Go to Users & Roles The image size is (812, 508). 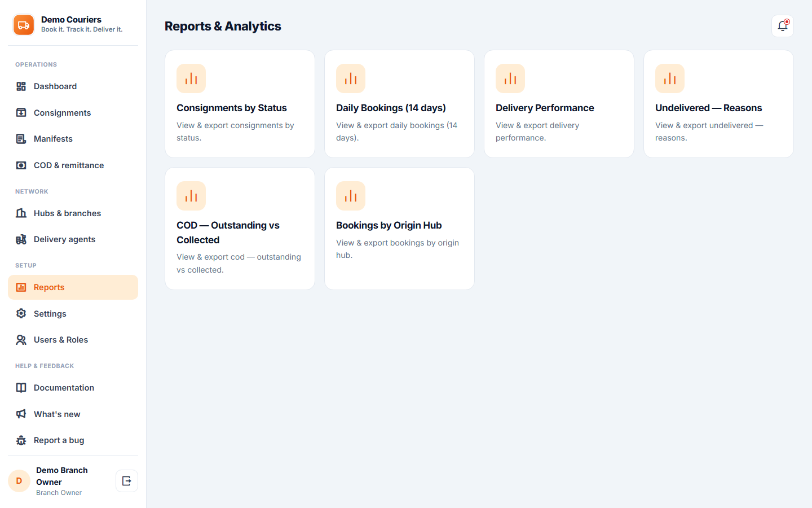click(73, 340)
